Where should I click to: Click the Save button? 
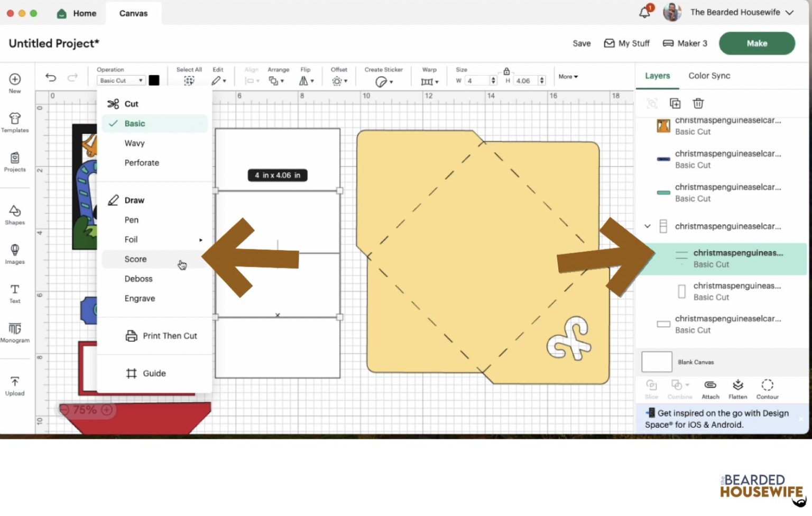tap(581, 43)
